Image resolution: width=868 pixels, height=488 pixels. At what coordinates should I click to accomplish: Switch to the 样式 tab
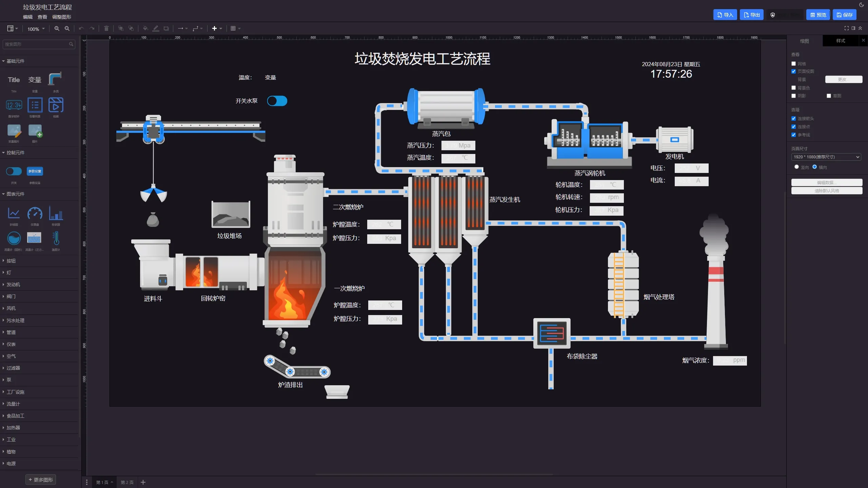click(x=841, y=41)
